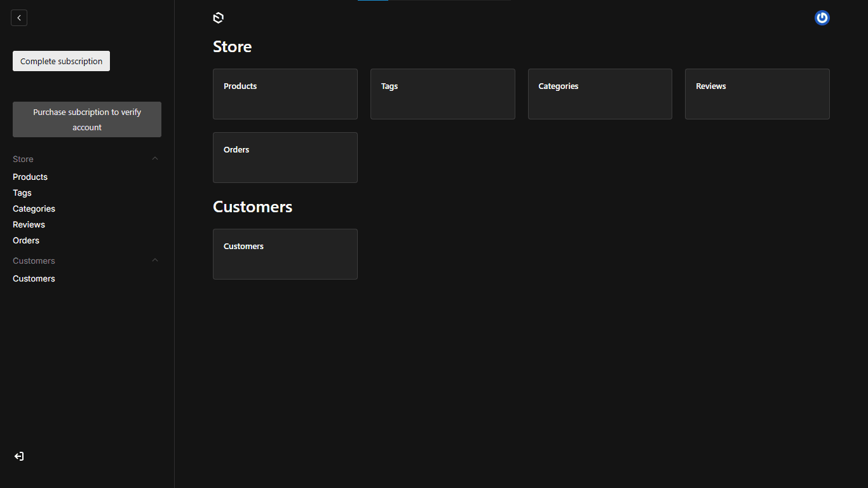Open Orders in the sidebar
The image size is (868, 488).
click(x=26, y=240)
